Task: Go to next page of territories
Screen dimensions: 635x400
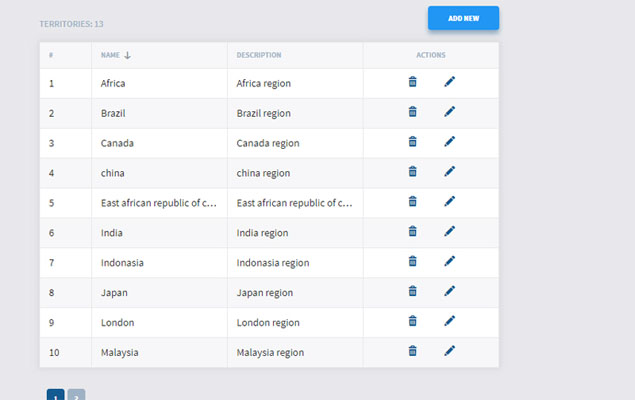Action: pyautogui.click(x=76, y=396)
